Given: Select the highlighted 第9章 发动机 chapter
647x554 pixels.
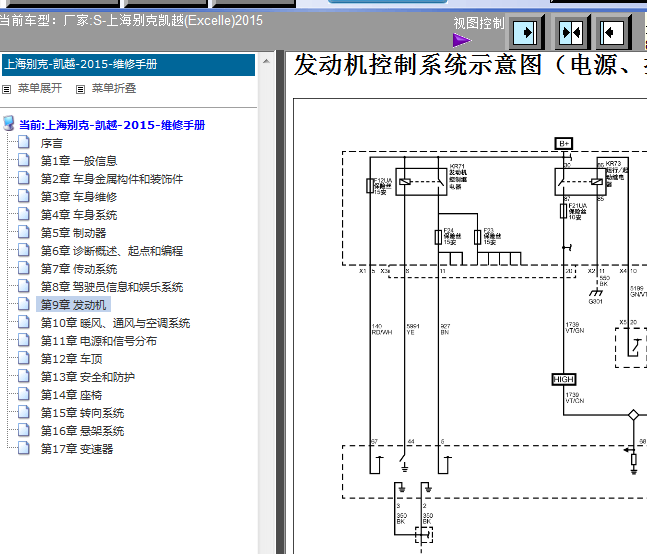Looking at the screenshot, I should [73, 305].
